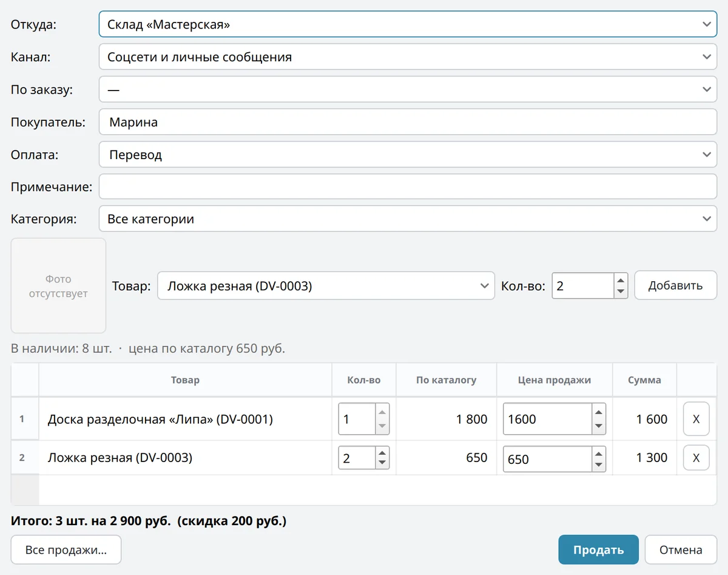
Task: Click the «Кол-во» quantity field near Добавить
Action: pos(583,286)
